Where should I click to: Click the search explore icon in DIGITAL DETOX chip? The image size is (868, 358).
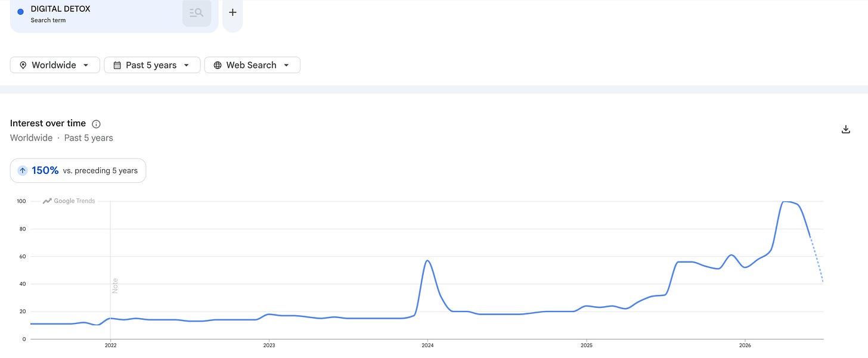[197, 13]
